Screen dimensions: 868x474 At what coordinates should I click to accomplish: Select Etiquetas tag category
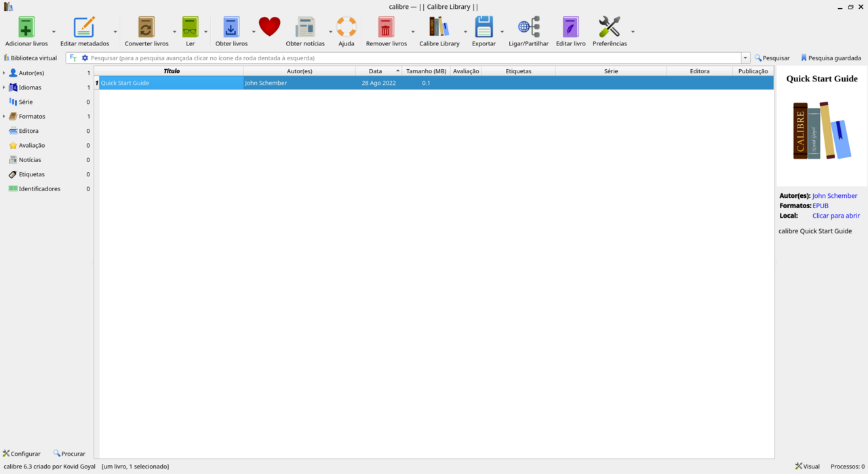point(31,174)
